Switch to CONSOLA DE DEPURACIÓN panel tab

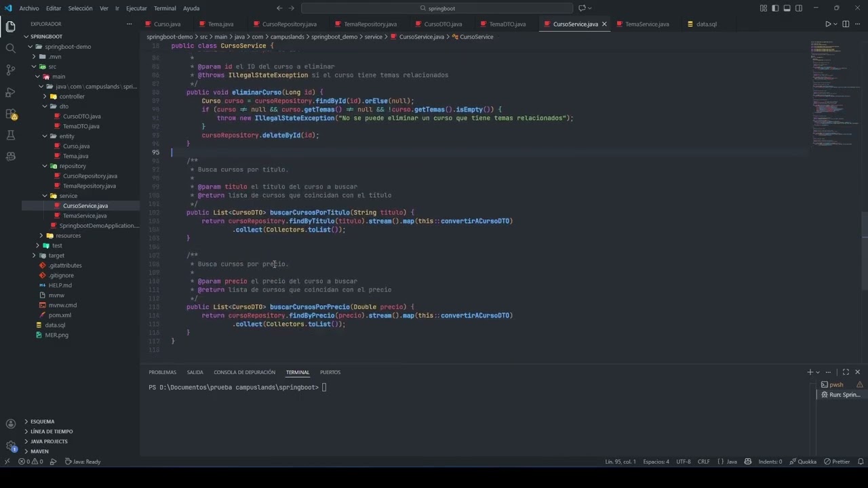(x=245, y=372)
